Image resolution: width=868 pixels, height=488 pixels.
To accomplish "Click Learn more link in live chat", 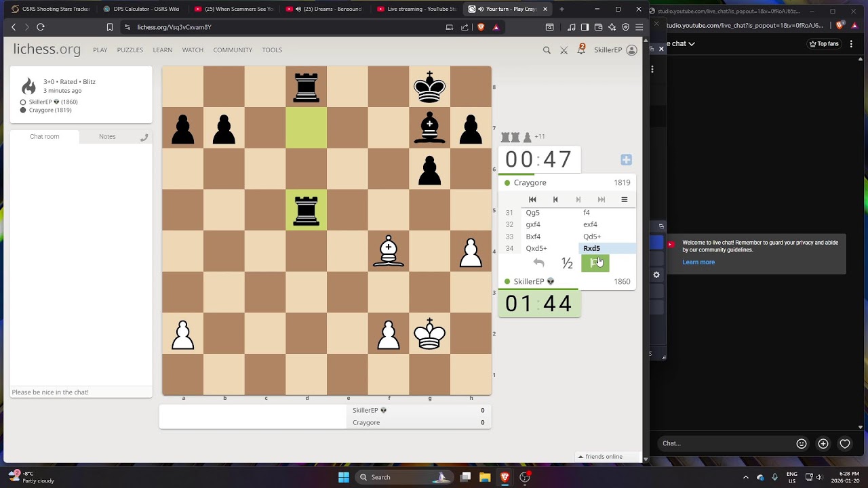I will point(698,262).
